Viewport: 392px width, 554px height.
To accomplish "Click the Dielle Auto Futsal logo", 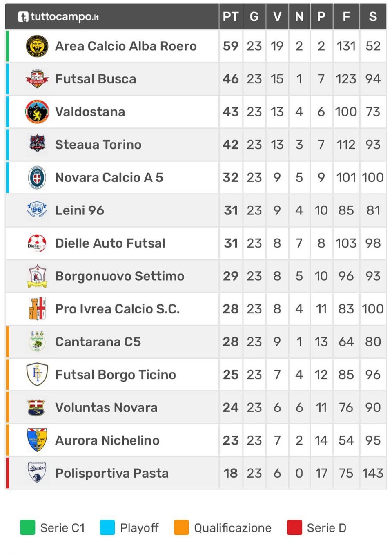I will pyautogui.click(x=37, y=243).
